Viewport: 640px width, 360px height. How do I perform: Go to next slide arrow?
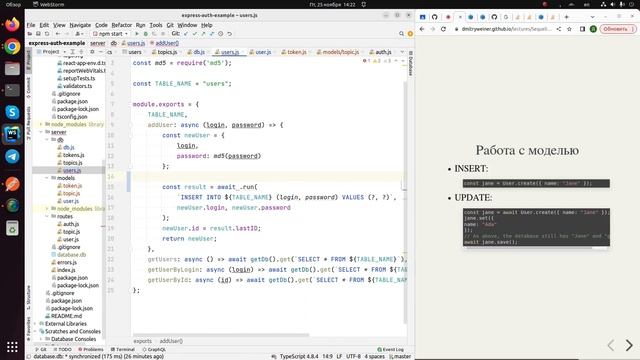point(629,345)
